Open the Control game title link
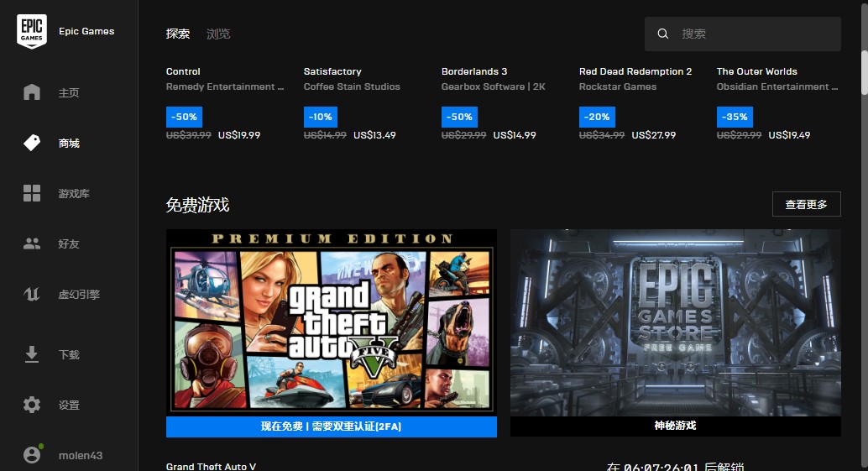Viewport: 868px width, 471px height. [x=183, y=71]
